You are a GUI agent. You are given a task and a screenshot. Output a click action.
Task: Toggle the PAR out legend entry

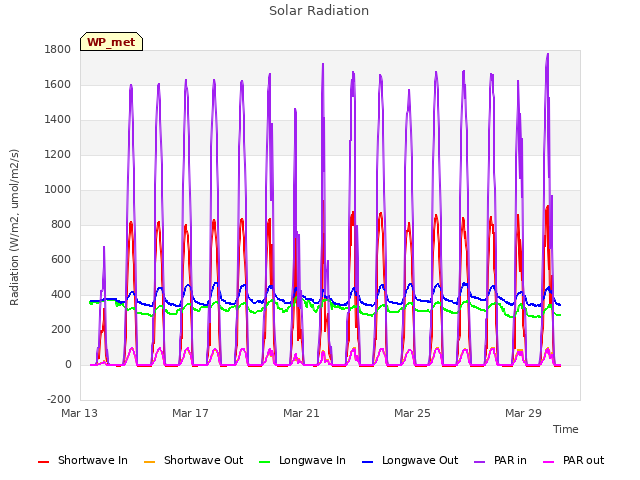[573, 460]
